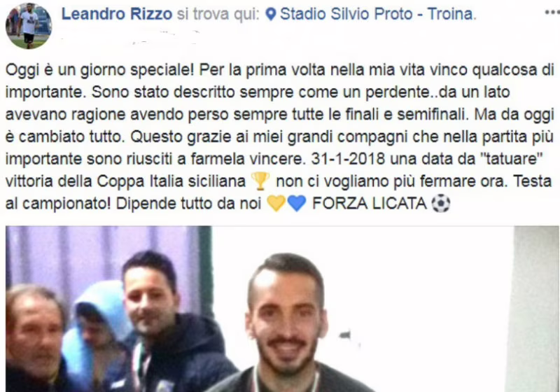Screen dimensions: 560x392
Task: Open the Leandro Rizzo profile name link
Action: pyautogui.click(x=117, y=14)
